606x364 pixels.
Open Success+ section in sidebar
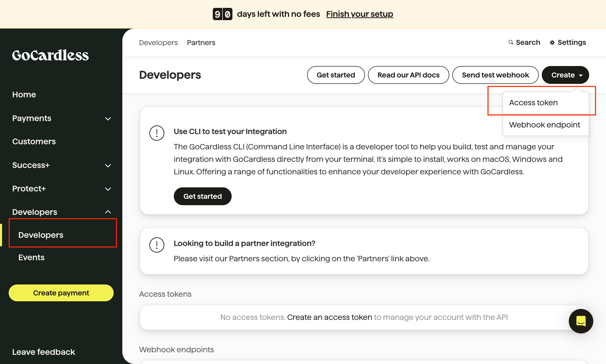[x=31, y=165]
